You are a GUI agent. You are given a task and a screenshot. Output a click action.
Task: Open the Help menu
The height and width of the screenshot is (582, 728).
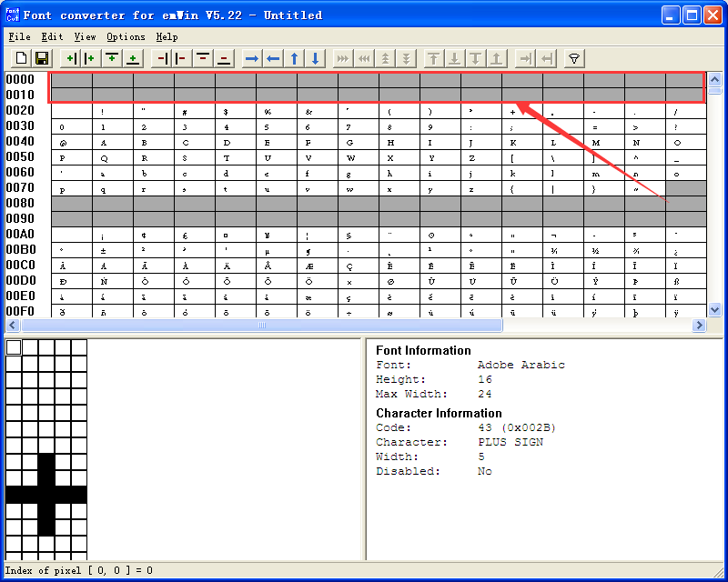tap(167, 36)
